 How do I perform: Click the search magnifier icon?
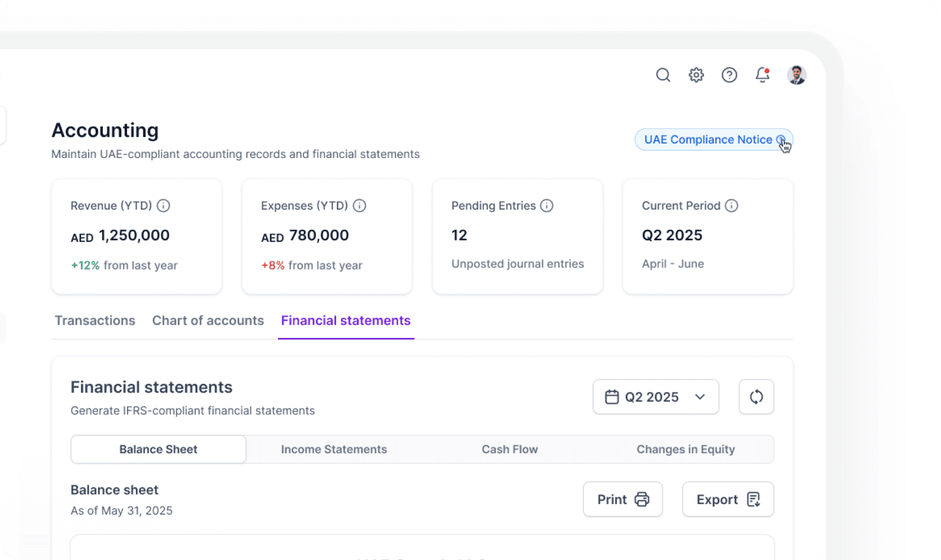click(x=663, y=75)
